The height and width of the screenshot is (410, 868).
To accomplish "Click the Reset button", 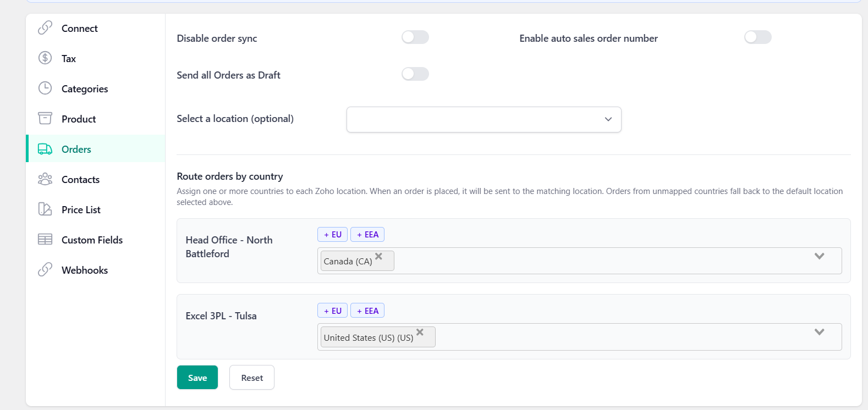I will 252,378.
